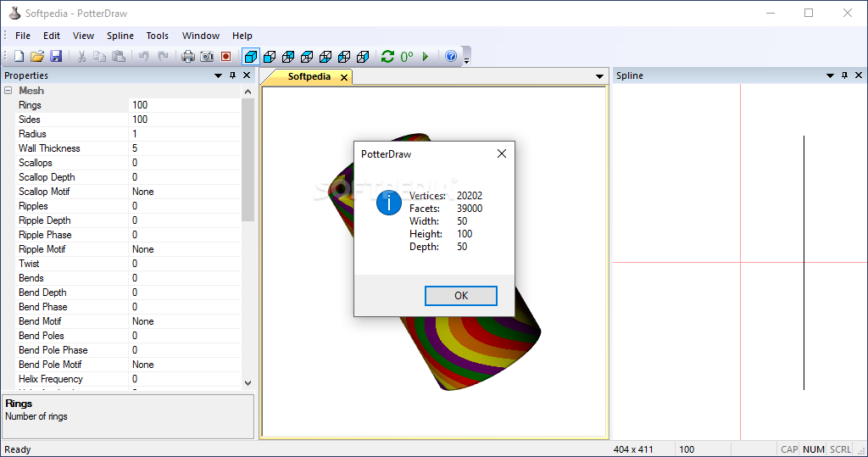Select the Helix Frequency property row
The height and width of the screenshot is (457, 868).
[129, 378]
